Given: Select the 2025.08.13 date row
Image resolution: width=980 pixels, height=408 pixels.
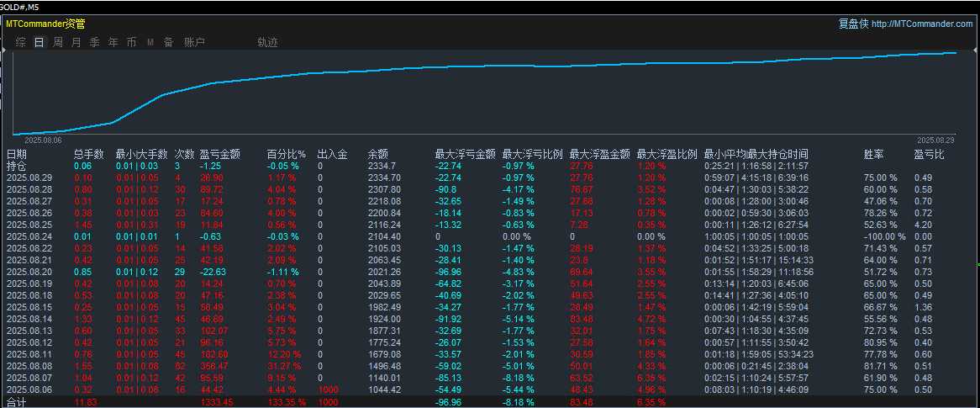Looking at the screenshot, I should pyautogui.click(x=29, y=331).
